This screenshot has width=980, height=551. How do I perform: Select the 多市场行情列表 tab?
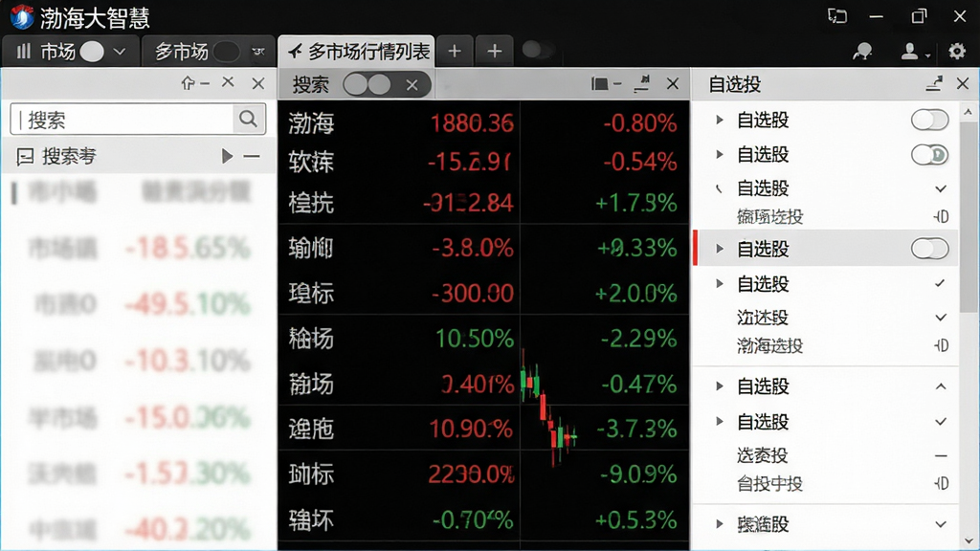tap(356, 52)
